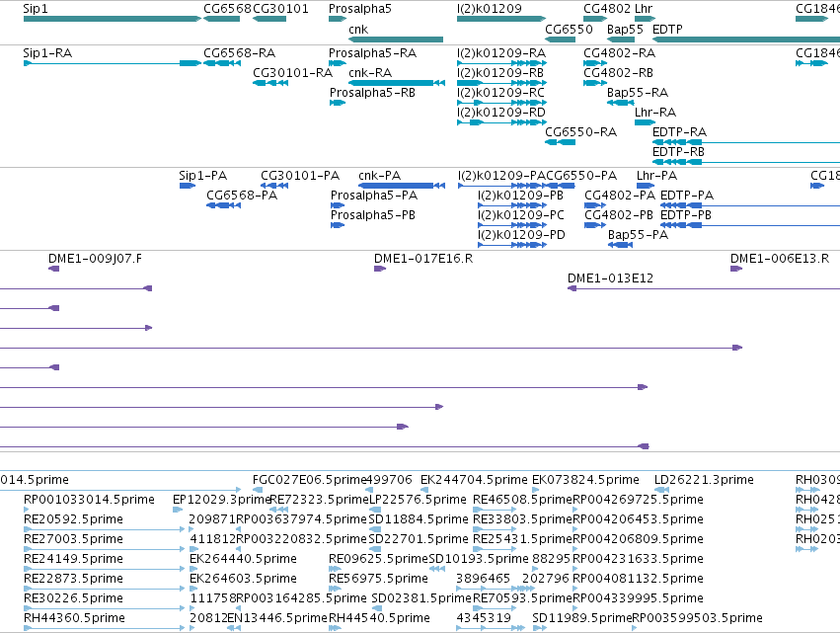Click the EDTP-PB protein
The width and height of the screenshot is (840, 633).
[x=750, y=225]
